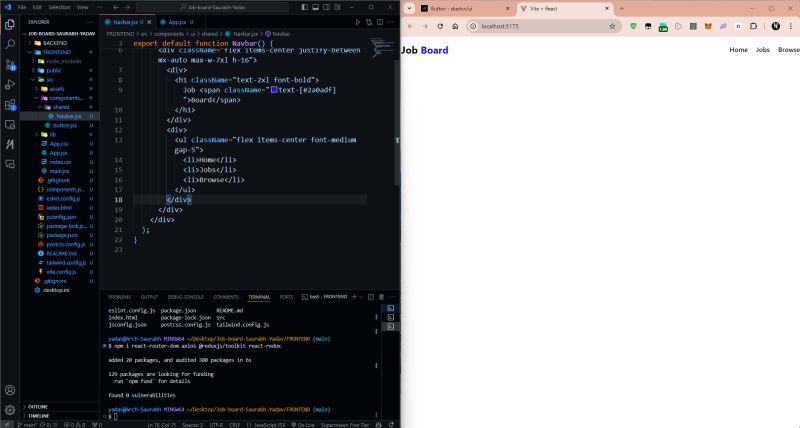Open the PROBLEMS panel tab
Viewport: 800px width, 428px height.
(119, 297)
